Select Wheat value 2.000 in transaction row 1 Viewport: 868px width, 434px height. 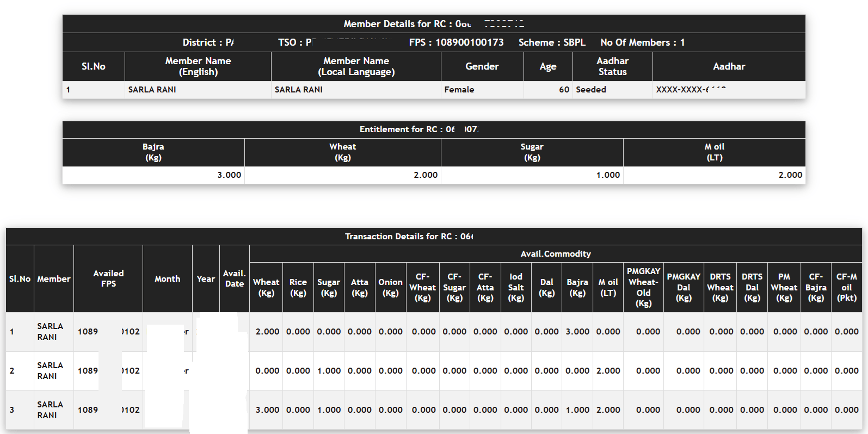(x=268, y=332)
